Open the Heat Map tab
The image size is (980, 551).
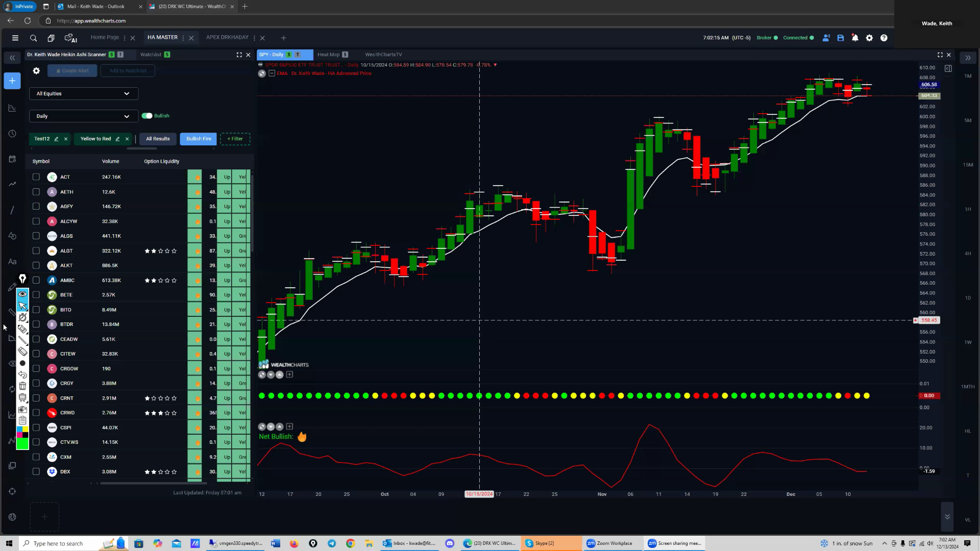click(328, 55)
